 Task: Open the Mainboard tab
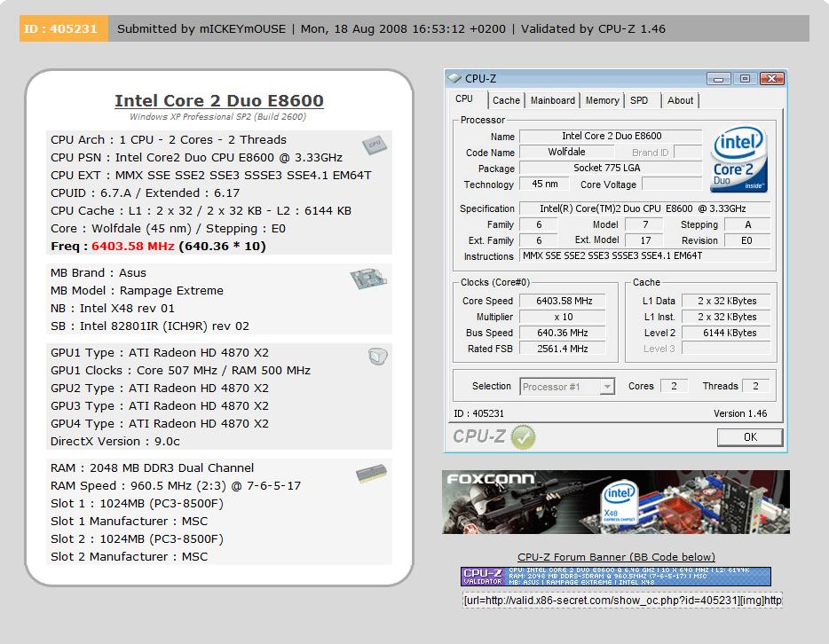[552, 100]
